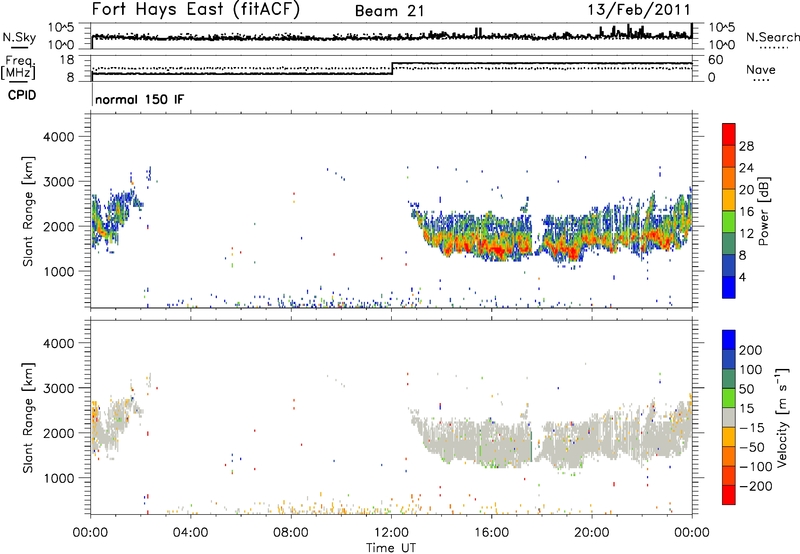Click the "-200" label on the Velocity color bar
800x554 pixels.
[x=755, y=486]
